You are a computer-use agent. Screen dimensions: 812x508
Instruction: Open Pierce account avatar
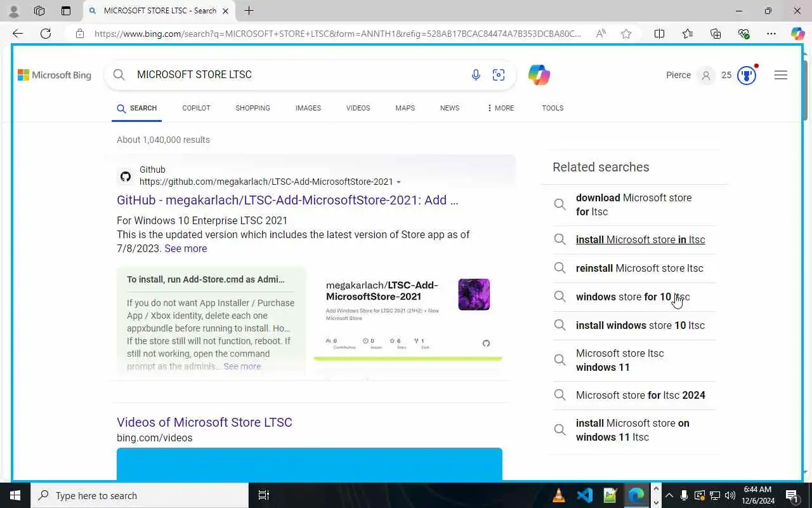(x=705, y=75)
